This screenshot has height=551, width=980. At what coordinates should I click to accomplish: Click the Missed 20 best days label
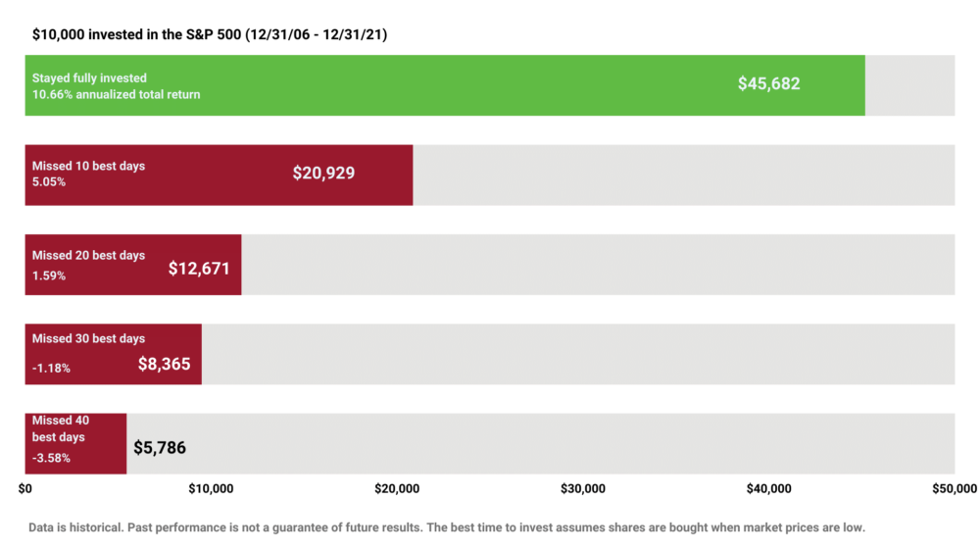(88, 255)
